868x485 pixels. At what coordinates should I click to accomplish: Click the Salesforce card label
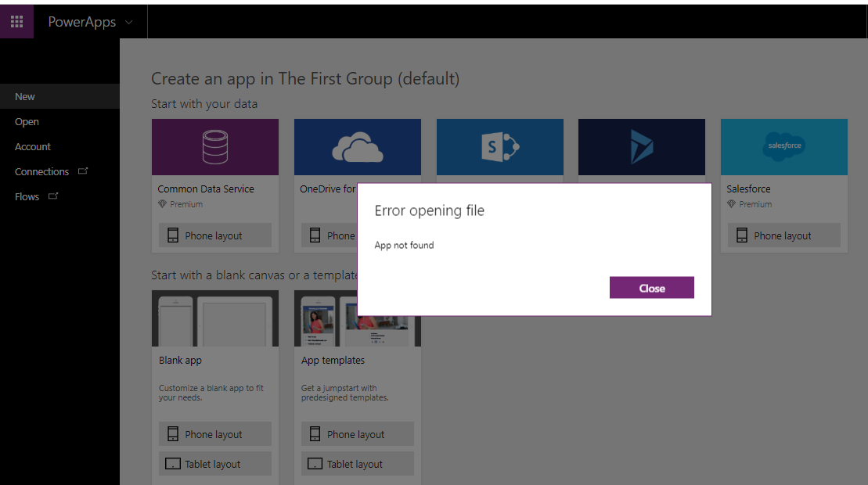(748, 189)
